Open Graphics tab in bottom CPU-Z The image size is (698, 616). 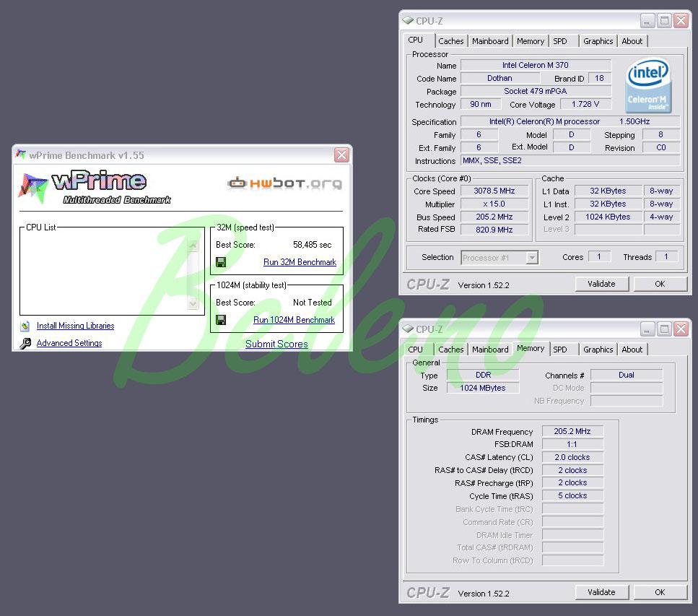(598, 350)
